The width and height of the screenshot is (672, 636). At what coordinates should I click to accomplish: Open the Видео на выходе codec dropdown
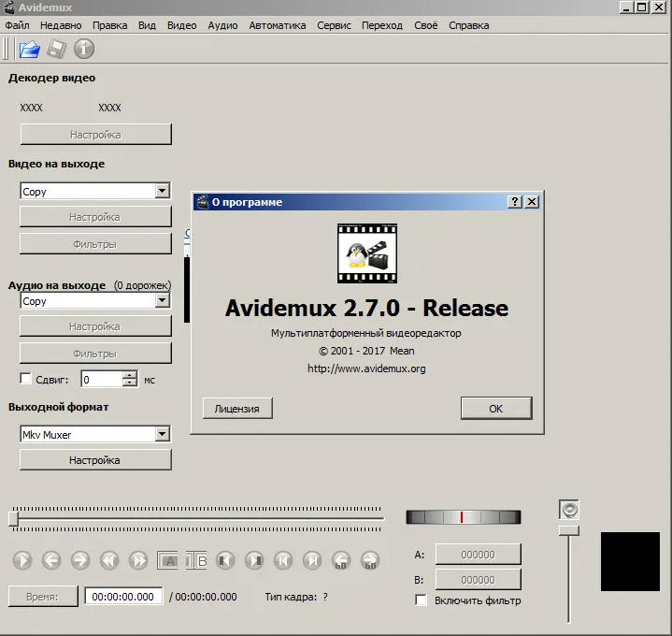tap(162, 191)
